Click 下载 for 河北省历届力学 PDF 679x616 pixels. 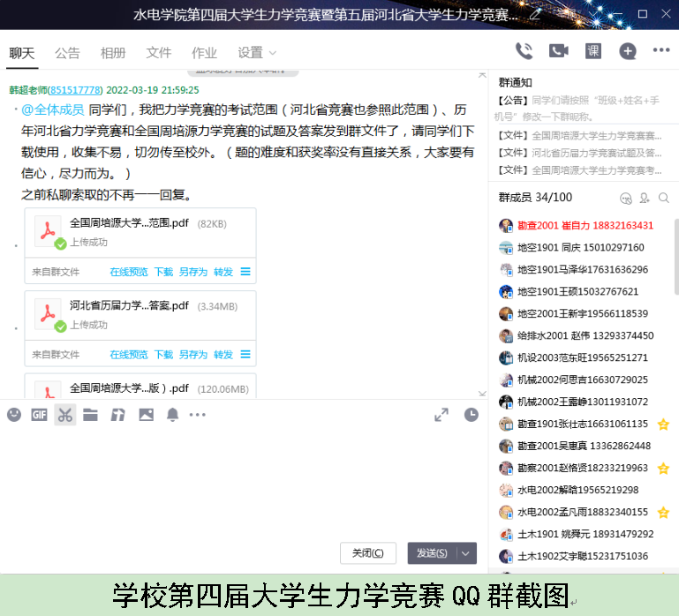point(163,355)
